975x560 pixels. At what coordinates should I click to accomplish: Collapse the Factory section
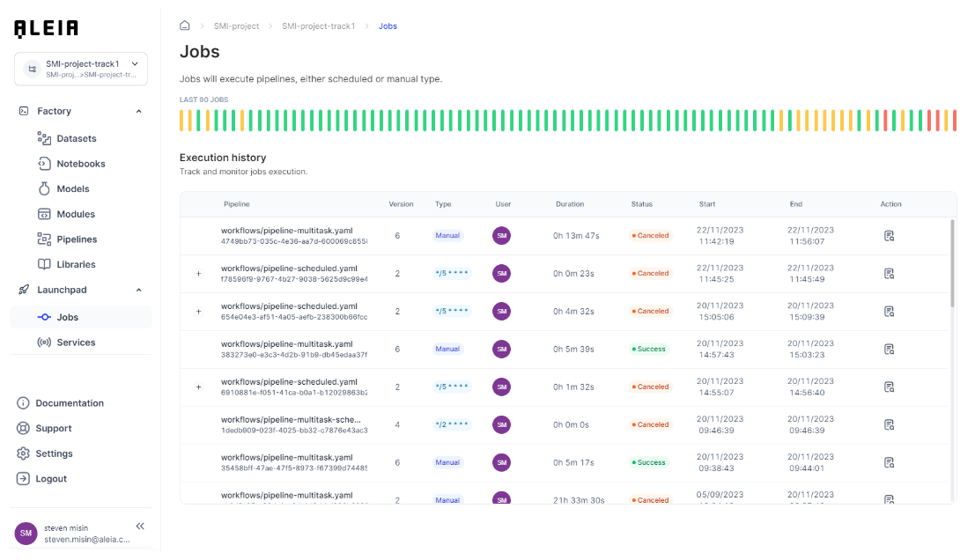point(138,111)
